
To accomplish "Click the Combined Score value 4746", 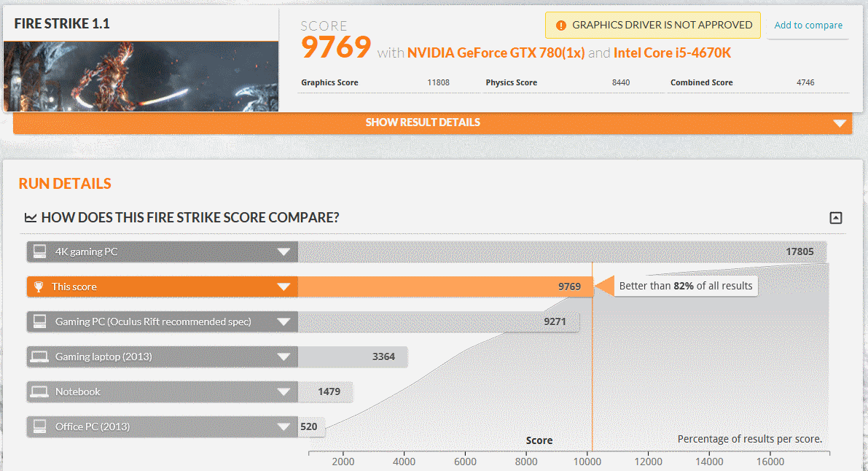I will click(x=805, y=82).
